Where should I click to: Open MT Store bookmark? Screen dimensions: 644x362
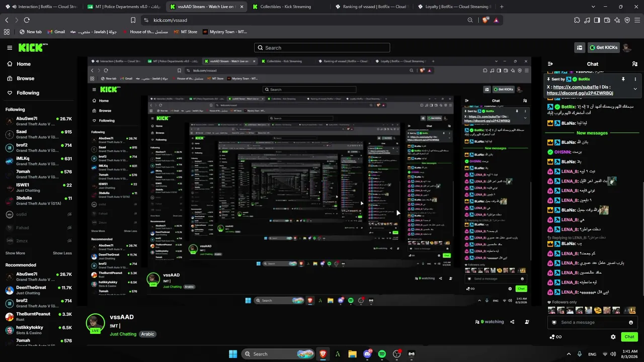point(185,32)
